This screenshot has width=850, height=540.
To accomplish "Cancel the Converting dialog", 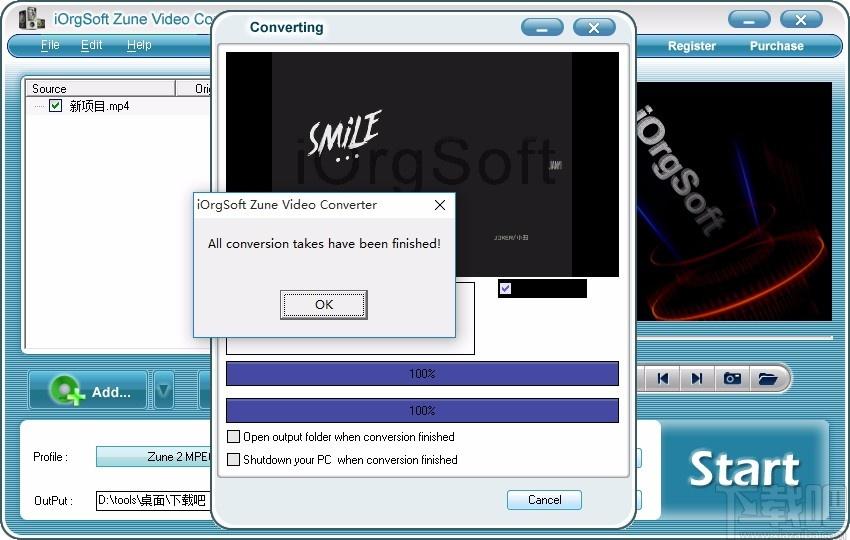I will [x=544, y=500].
